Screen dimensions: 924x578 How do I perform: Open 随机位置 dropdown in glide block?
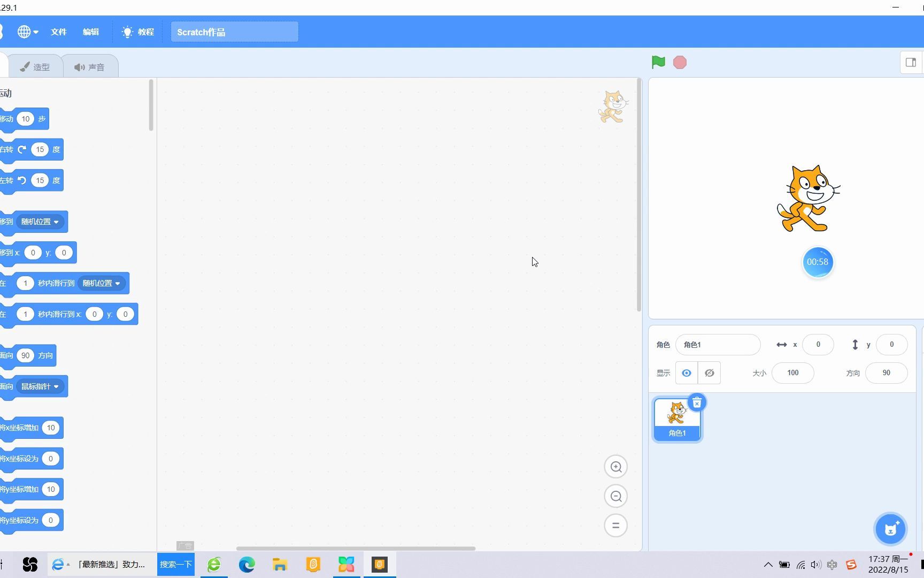pyautogui.click(x=102, y=283)
